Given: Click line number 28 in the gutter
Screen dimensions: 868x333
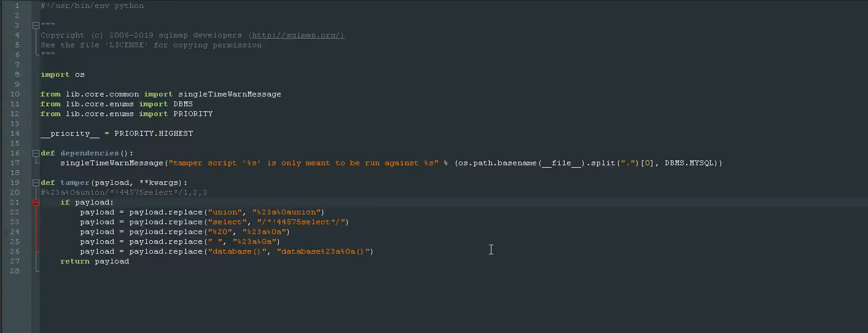Looking at the screenshot, I should click(x=15, y=271).
